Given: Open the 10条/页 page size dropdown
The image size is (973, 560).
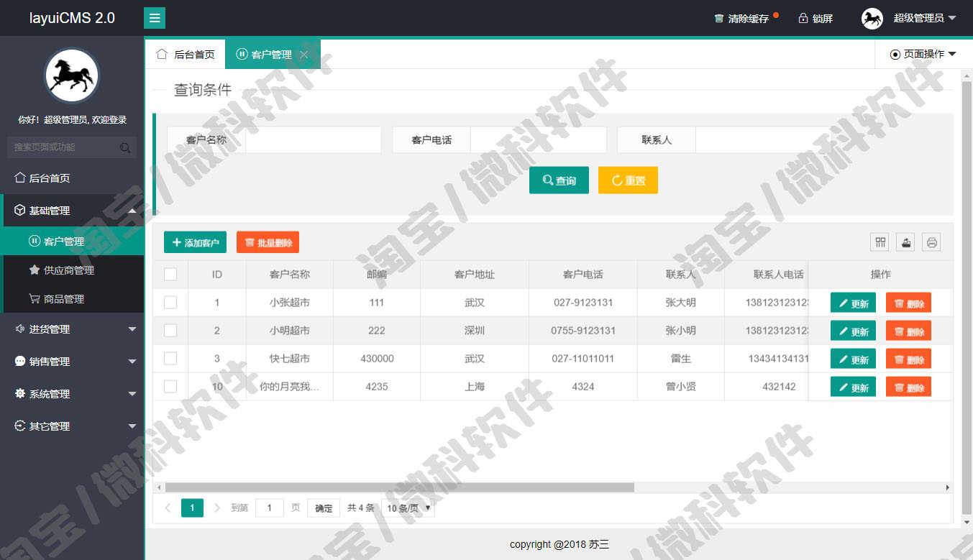Looking at the screenshot, I should click(x=408, y=508).
